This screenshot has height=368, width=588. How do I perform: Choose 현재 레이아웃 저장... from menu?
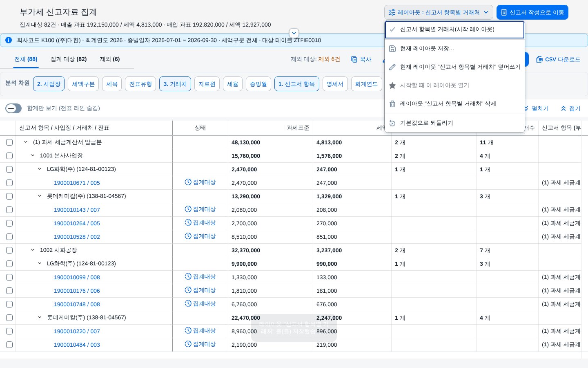point(454,49)
